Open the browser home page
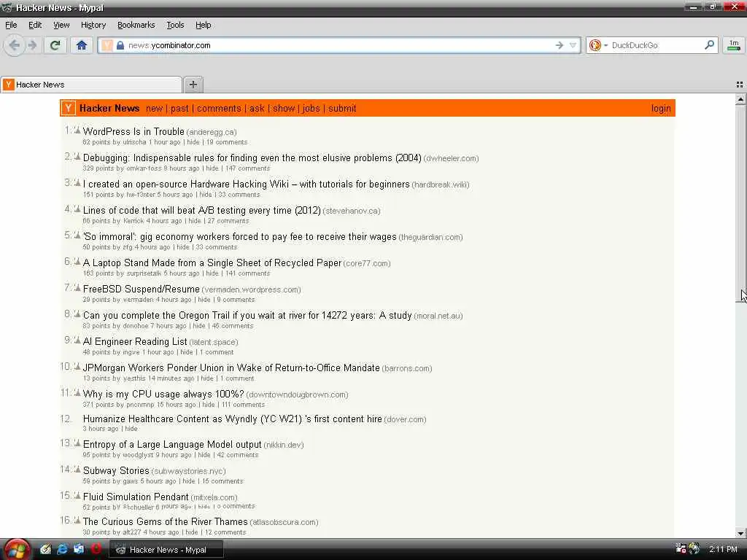Image resolution: width=747 pixels, height=560 pixels. [82, 45]
